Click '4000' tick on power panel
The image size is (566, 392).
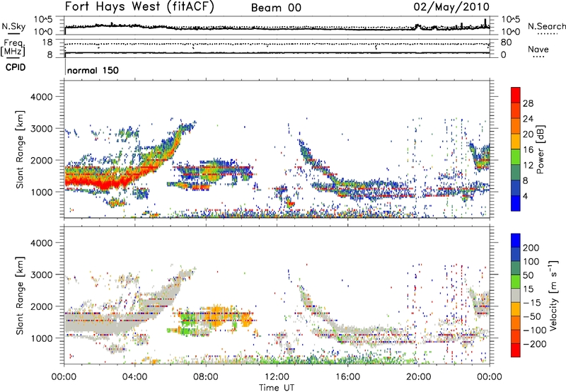click(41, 97)
